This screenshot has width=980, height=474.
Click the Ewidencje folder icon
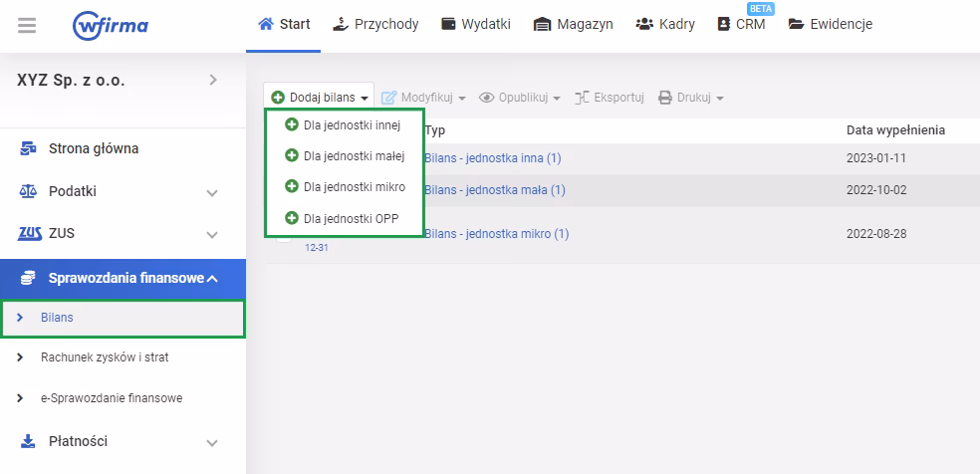[796, 24]
